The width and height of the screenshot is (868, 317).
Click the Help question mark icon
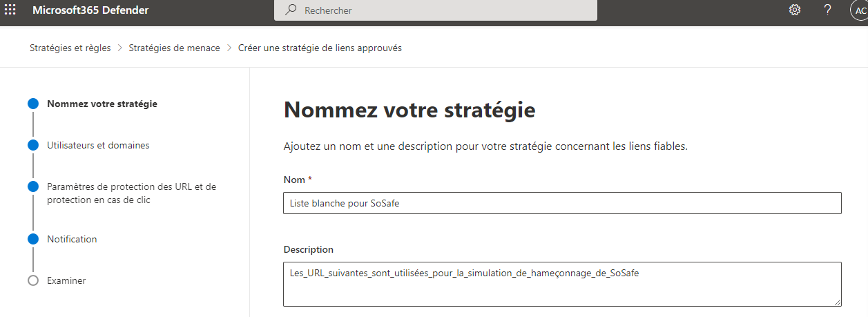(828, 10)
